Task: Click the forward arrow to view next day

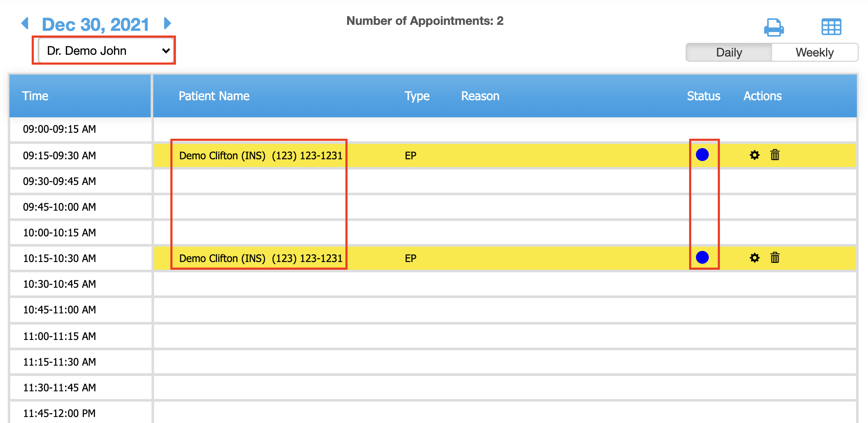Action: point(167,24)
